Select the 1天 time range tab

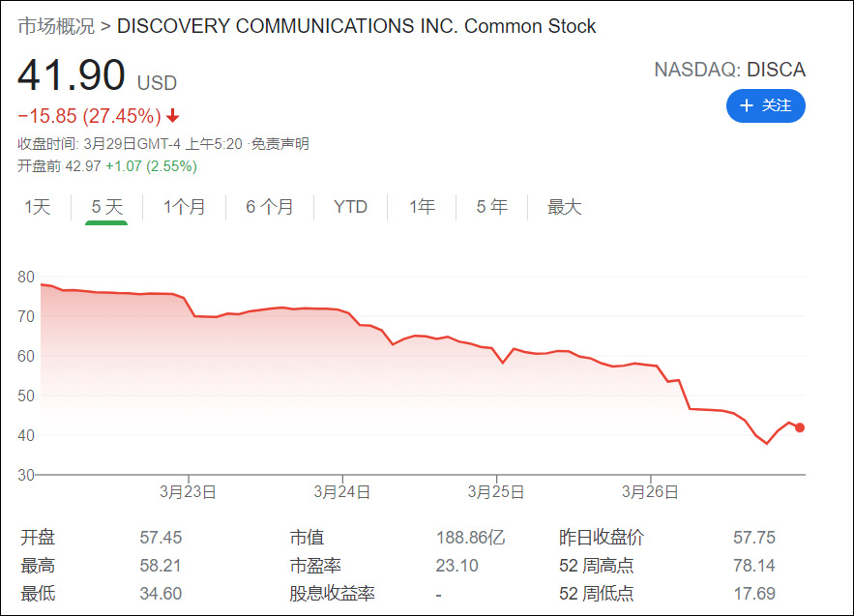(38, 207)
